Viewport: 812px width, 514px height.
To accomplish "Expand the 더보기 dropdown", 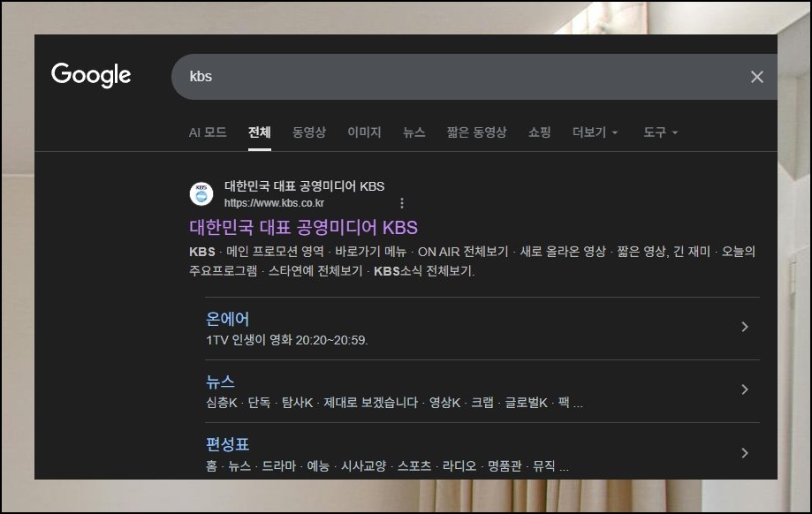I will [595, 132].
